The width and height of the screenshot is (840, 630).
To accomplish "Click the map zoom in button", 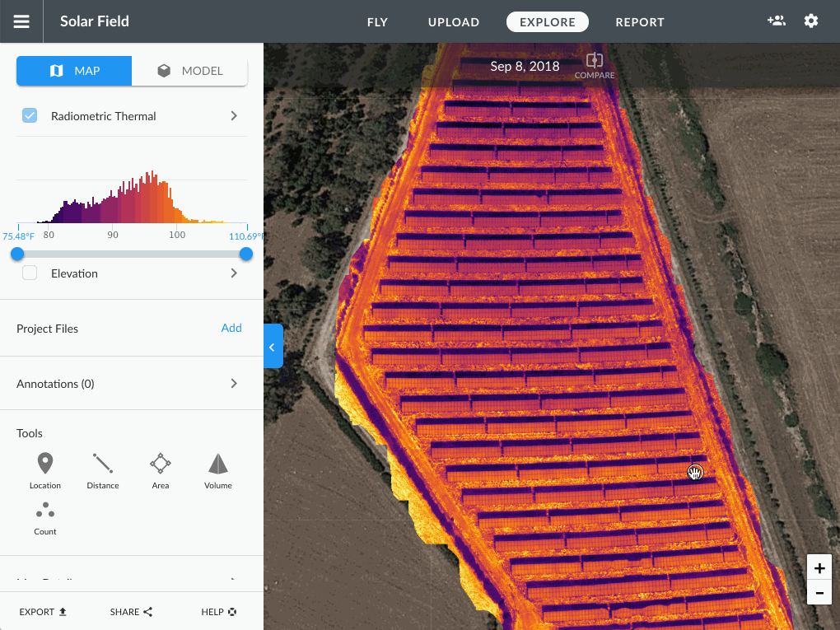I will point(819,567).
